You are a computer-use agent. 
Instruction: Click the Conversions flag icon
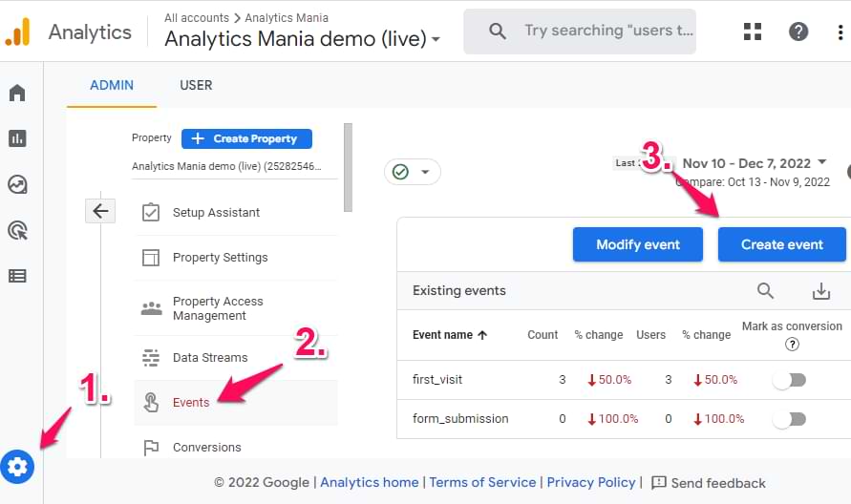point(151,448)
